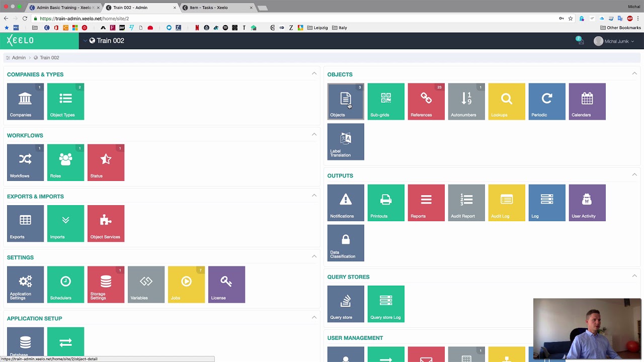Image resolution: width=644 pixels, height=362 pixels.
Task: Open a new browser tab
Action: pos(263,8)
